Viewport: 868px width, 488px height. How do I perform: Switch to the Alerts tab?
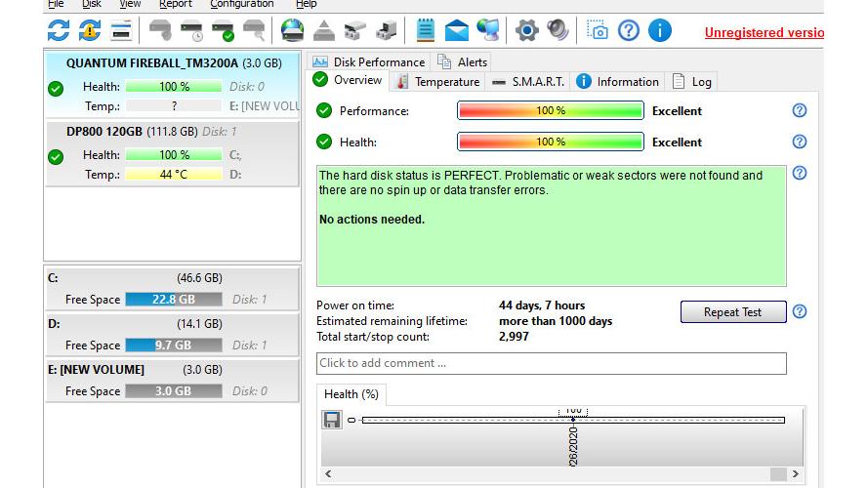tap(463, 61)
